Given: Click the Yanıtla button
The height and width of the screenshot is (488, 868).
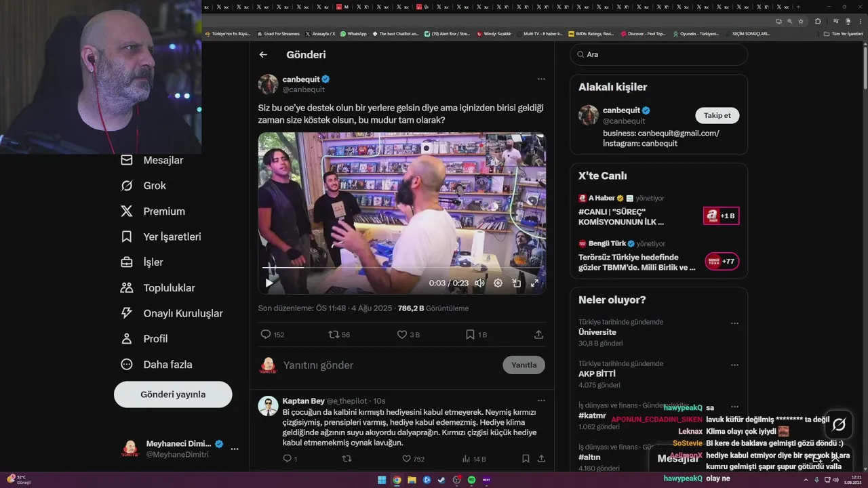Looking at the screenshot, I should (x=524, y=365).
